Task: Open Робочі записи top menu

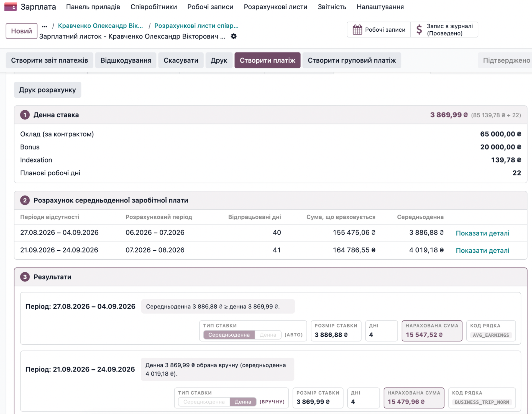Action: (x=210, y=7)
